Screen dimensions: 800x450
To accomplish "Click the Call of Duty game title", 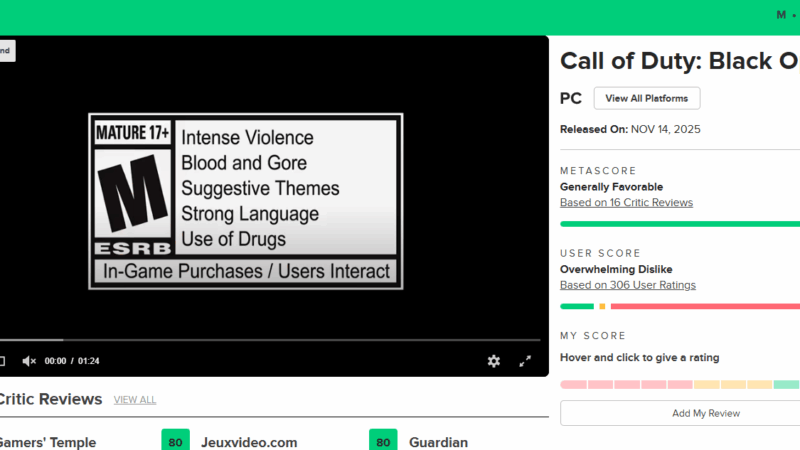I will (x=680, y=61).
